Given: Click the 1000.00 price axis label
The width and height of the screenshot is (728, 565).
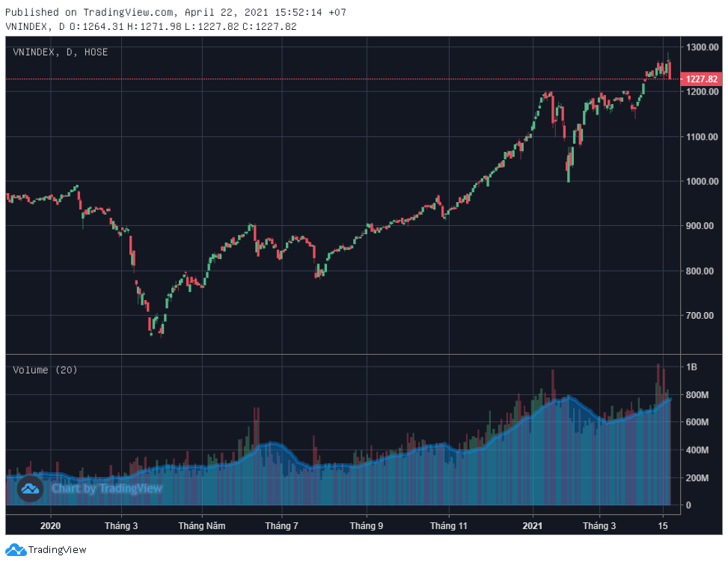Looking at the screenshot, I should point(702,181).
